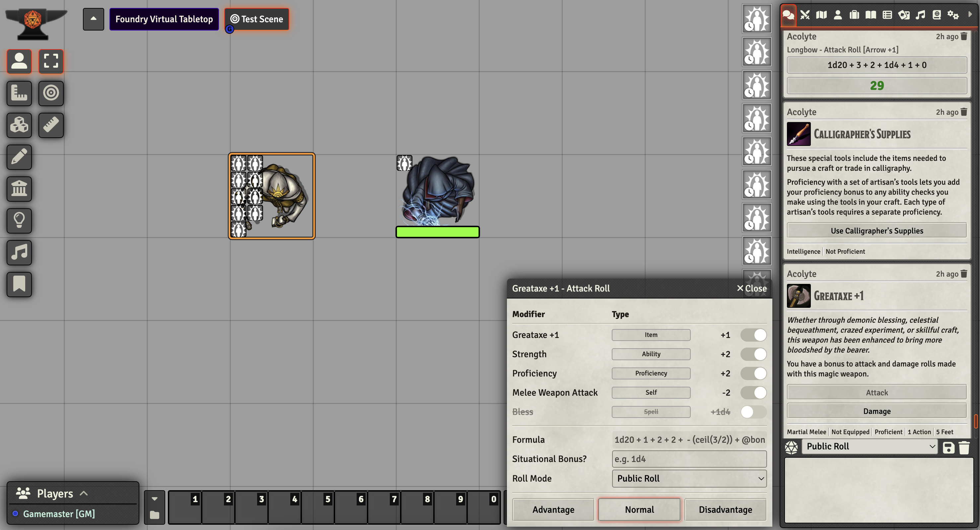Open the Public Roll dropdown in the chat sidebar
Image resolution: width=980 pixels, height=530 pixels.
pos(869,446)
